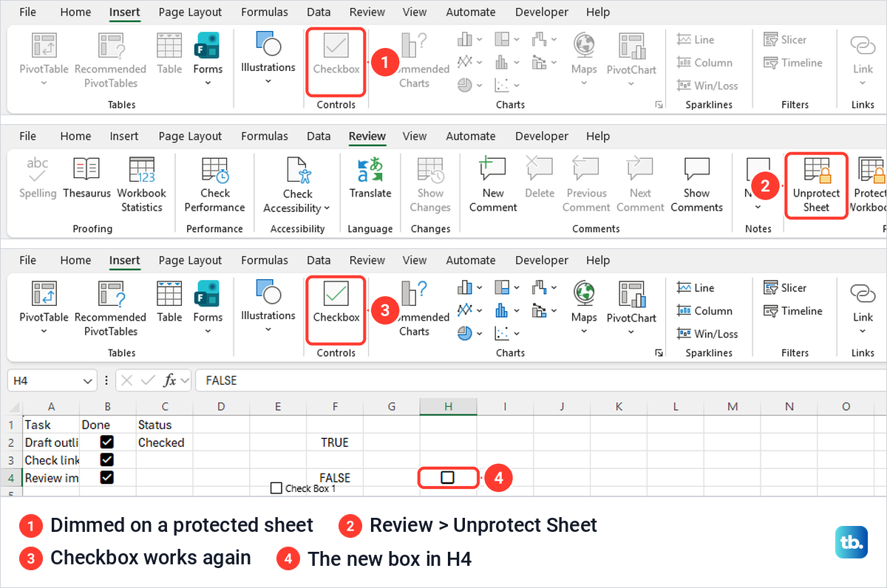This screenshot has height=588, width=887.
Task: Click the colored Maps globe icon
Action: (584, 294)
